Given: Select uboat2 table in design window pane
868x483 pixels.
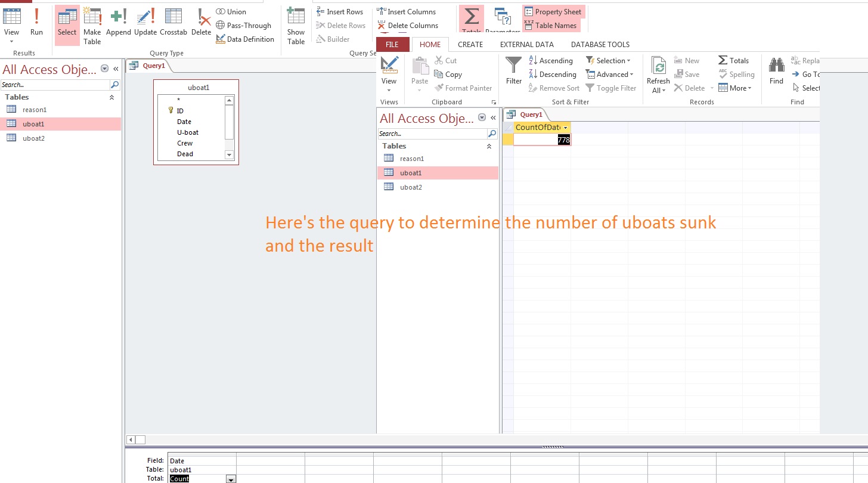Looking at the screenshot, I should pos(60,138).
